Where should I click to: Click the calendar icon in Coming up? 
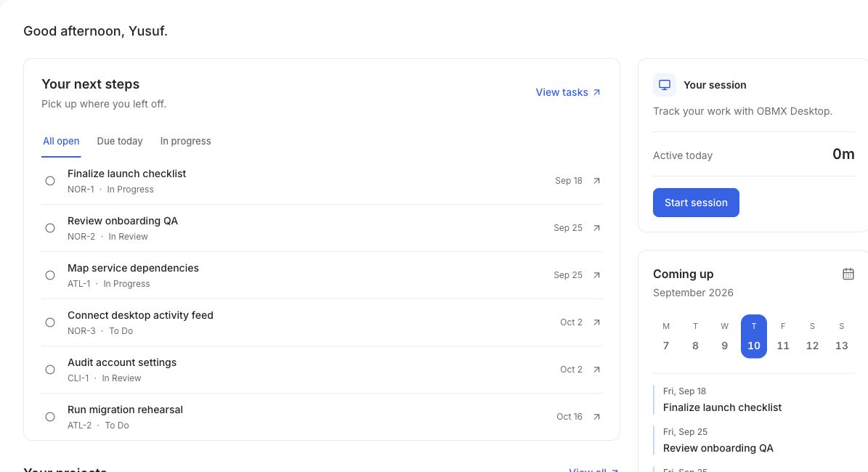848,274
